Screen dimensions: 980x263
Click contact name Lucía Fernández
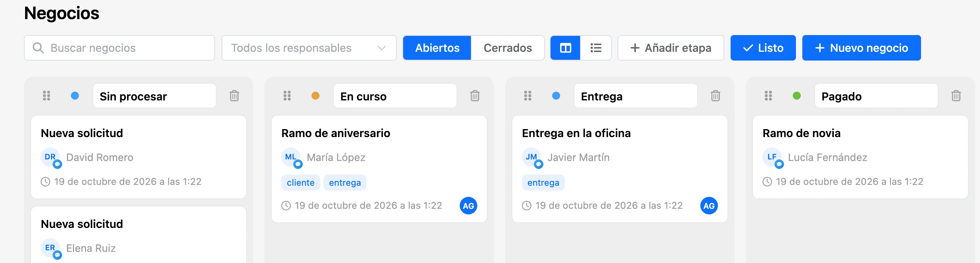827,157
